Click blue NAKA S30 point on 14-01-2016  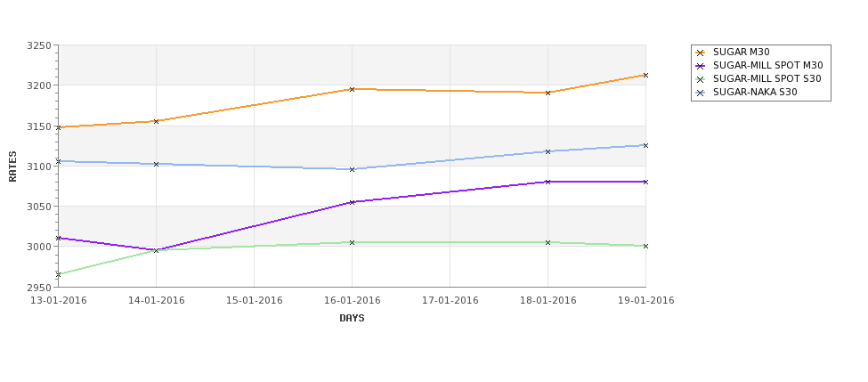156,165
